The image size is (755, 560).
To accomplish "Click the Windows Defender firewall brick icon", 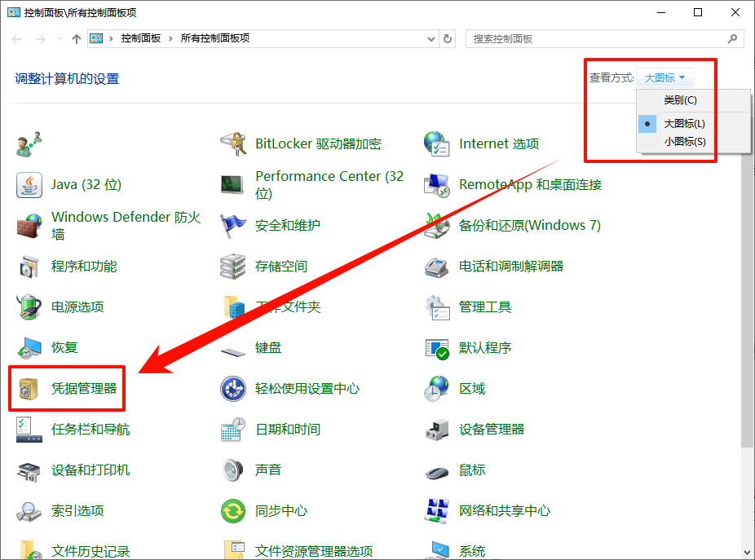I will click(29, 226).
